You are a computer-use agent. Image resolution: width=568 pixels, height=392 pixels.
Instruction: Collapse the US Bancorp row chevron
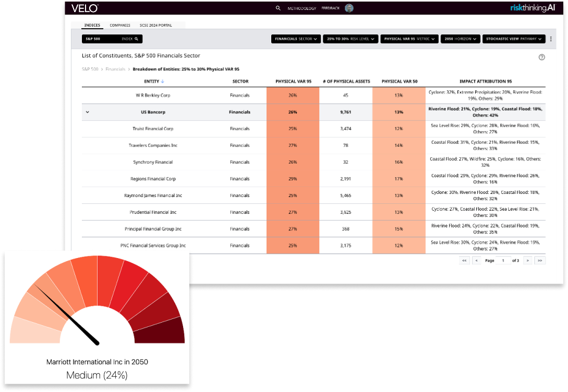point(87,112)
